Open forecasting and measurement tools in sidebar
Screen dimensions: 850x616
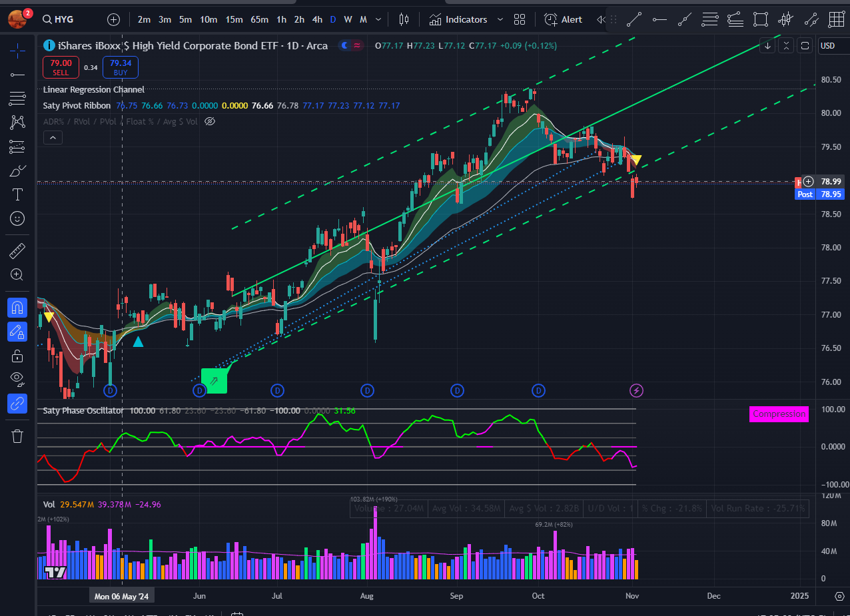point(17,147)
